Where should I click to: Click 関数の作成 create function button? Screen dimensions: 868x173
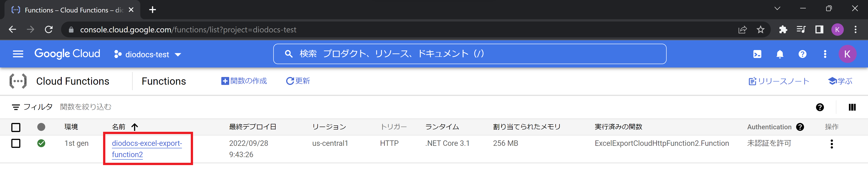coord(244,81)
